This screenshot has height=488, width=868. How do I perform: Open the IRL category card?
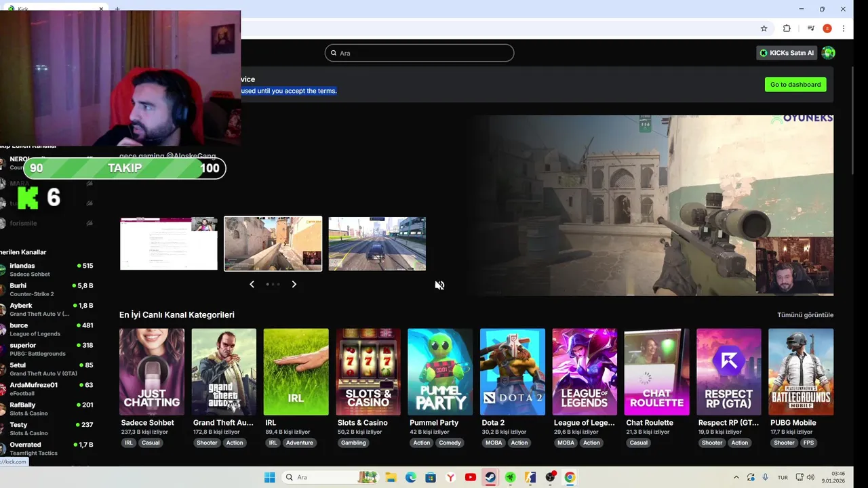click(296, 372)
